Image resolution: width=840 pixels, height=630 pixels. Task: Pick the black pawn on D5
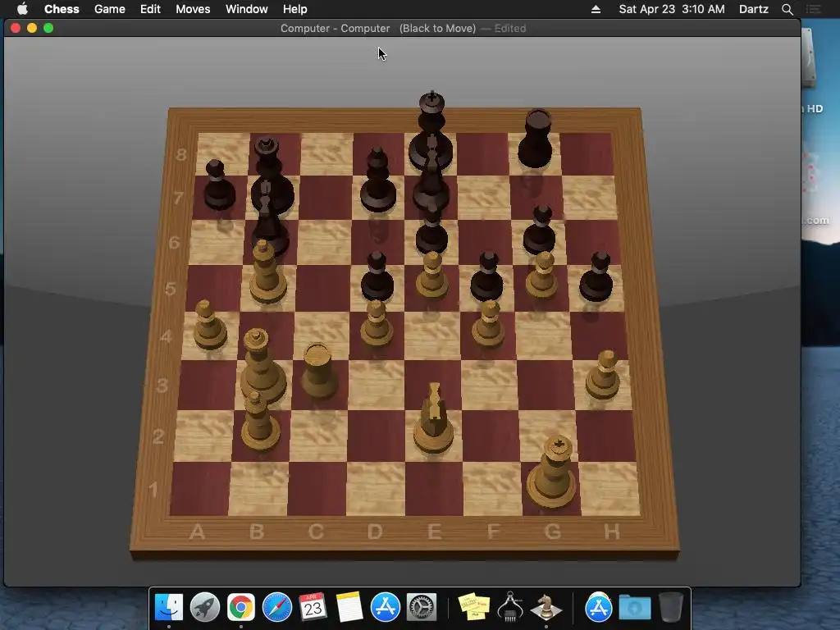(x=377, y=276)
